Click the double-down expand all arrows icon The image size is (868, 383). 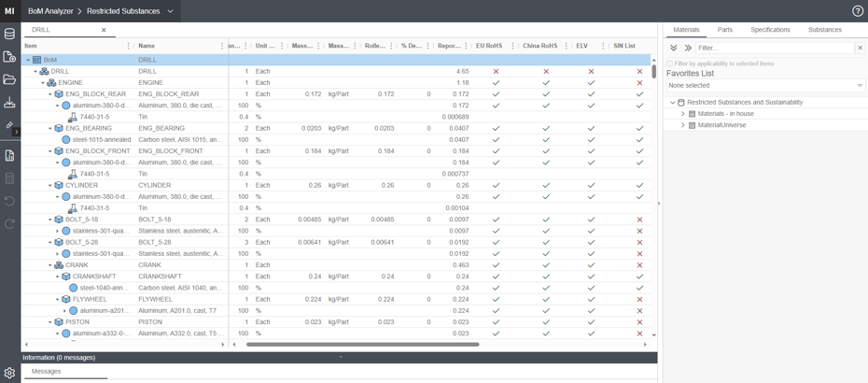point(674,48)
